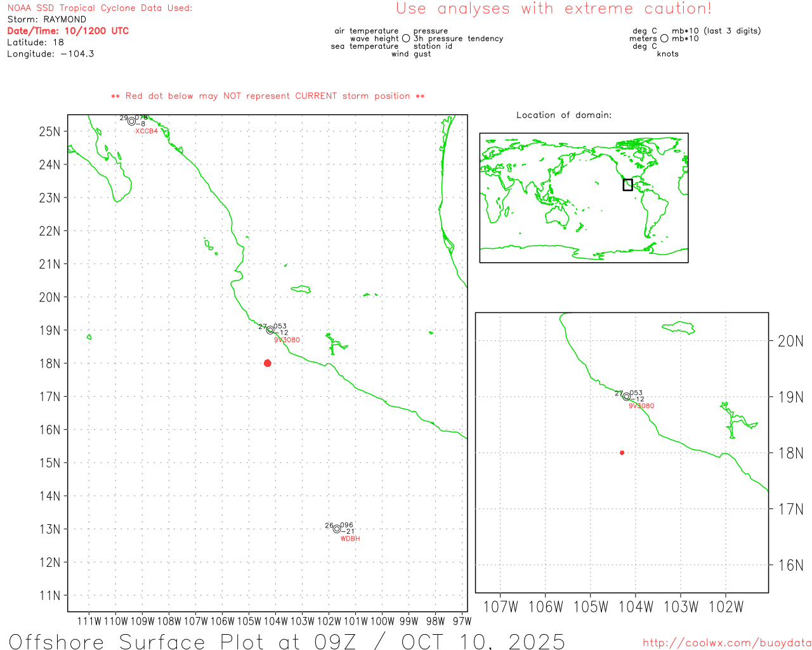Viewport: 812px width, 650px height.
Task: Click the inset map "16N" latitude label
Action: click(790, 565)
